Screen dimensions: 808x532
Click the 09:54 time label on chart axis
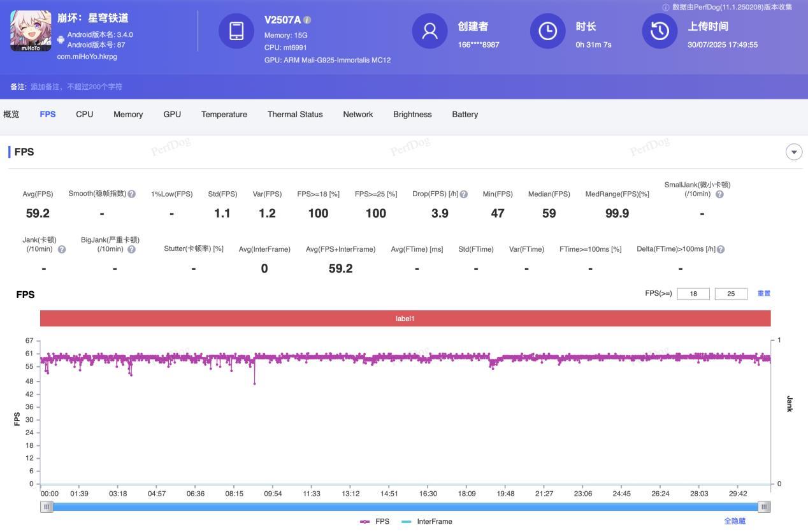coord(273,494)
